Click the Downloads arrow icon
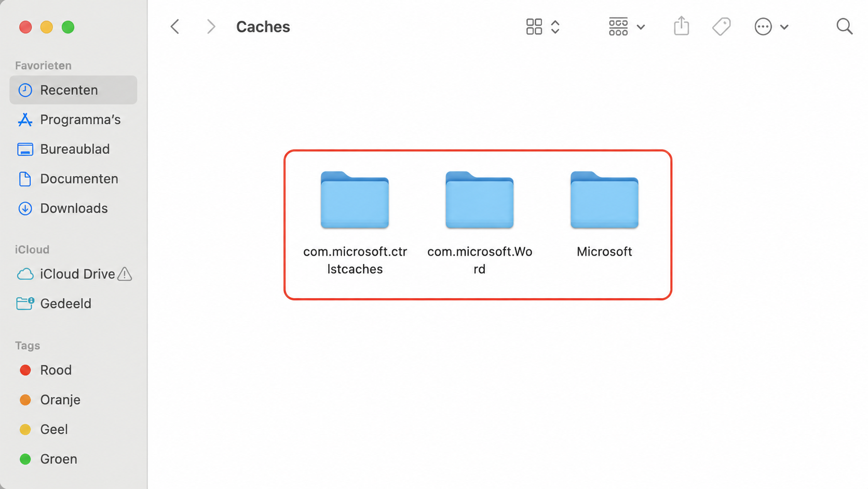The image size is (868, 489). click(x=25, y=208)
